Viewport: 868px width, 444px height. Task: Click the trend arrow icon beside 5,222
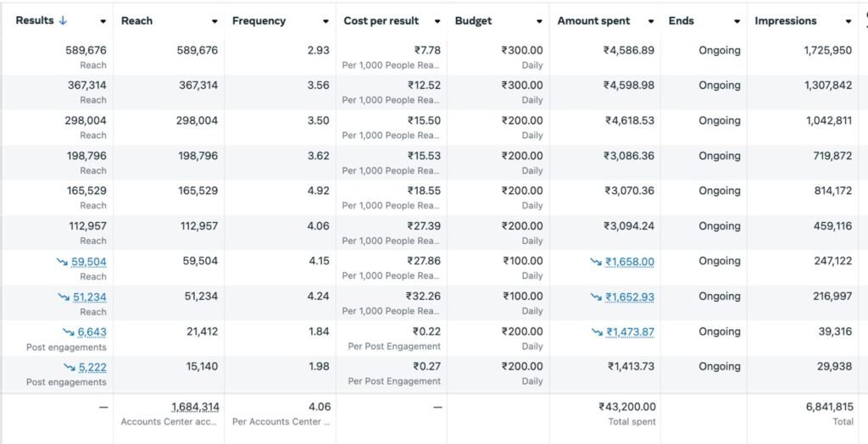coord(69,368)
